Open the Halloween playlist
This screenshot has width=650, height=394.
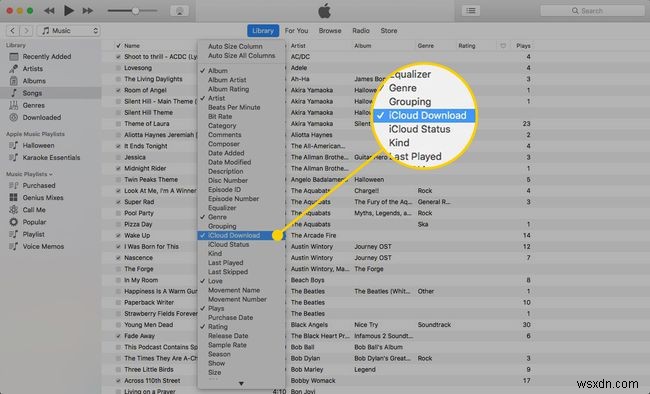click(x=38, y=146)
